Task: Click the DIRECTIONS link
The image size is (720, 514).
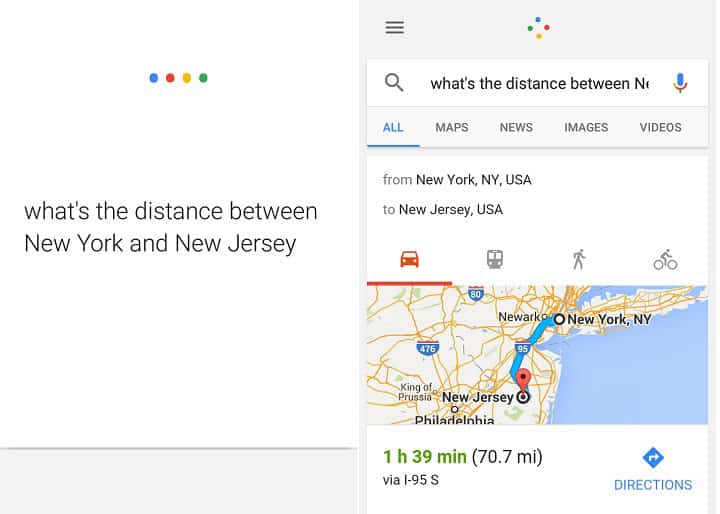Action: click(x=653, y=485)
